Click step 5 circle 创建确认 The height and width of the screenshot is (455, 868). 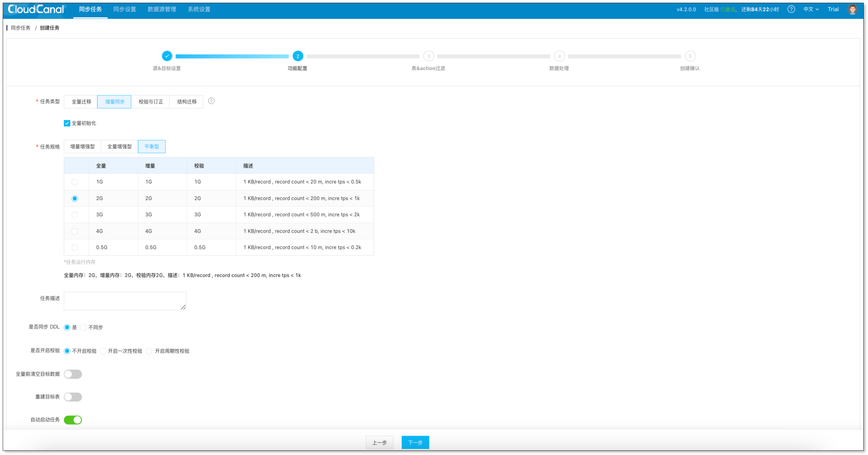coord(690,56)
